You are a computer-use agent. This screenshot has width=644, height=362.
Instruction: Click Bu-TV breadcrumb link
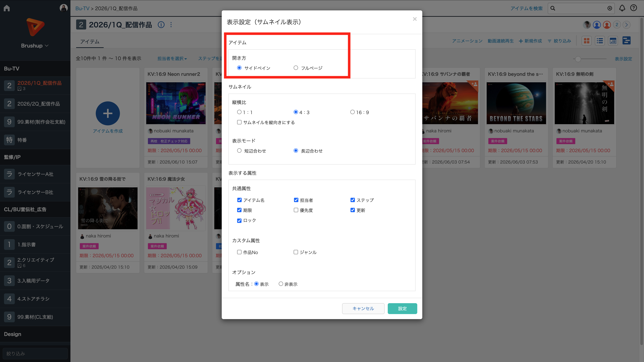pyautogui.click(x=82, y=9)
